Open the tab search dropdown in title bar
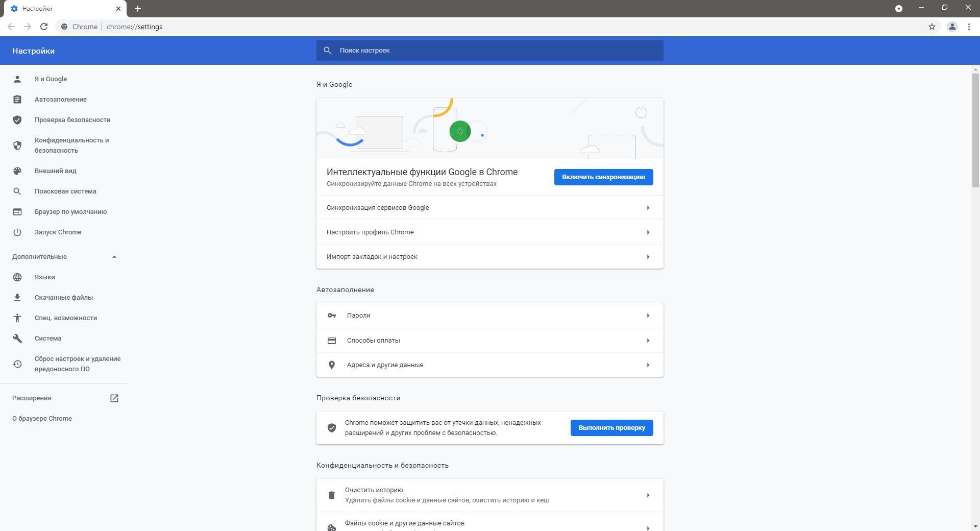 pos(899,9)
